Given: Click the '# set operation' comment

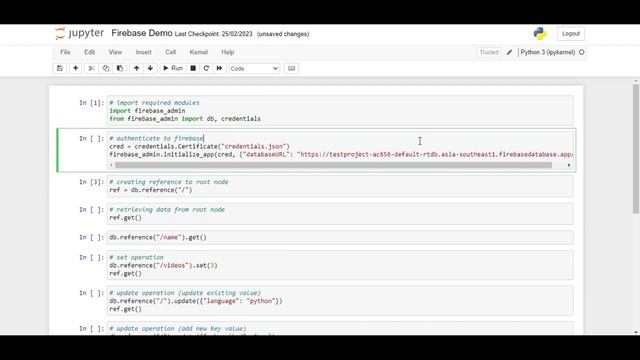Looking at the screenshot, I should click(x=136, y=258).
